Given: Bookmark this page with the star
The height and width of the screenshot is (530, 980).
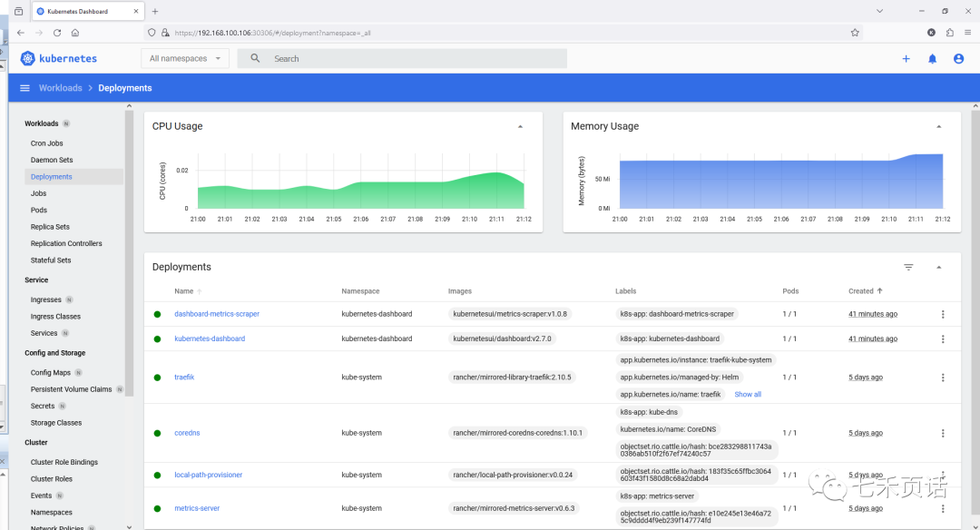Looking at the screenshot, I should (x=855, y=33).
